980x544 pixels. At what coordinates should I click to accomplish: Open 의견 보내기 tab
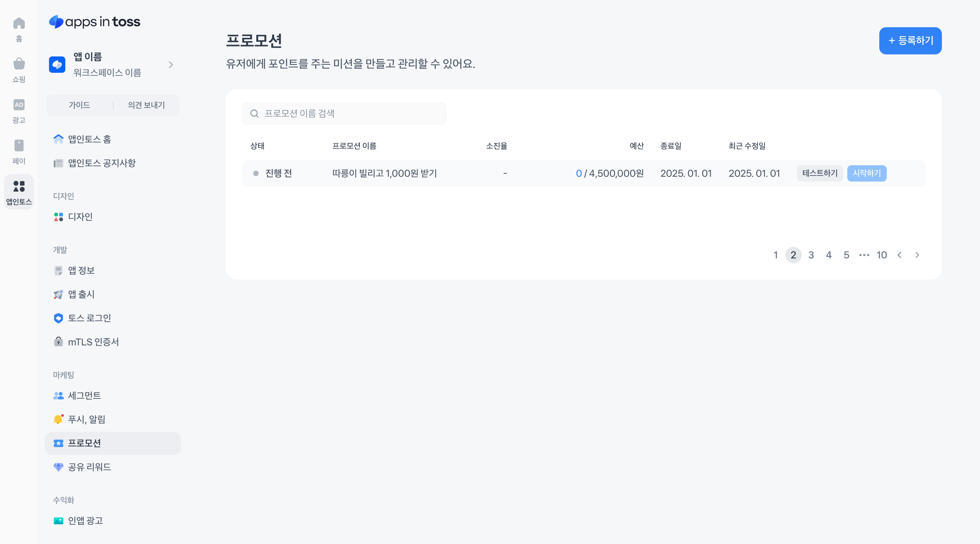pyautogui.click(x=146, y=105)
